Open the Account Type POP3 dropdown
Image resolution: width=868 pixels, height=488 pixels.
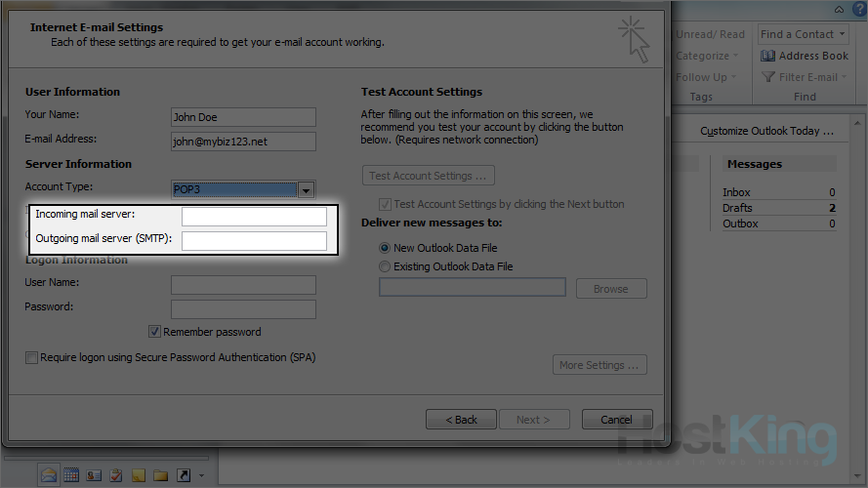tap(306, 190)
